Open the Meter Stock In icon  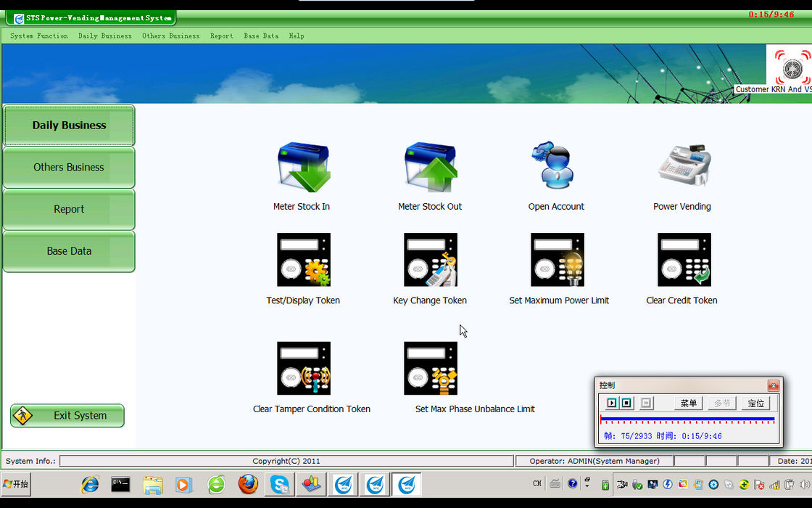(303, 168)
